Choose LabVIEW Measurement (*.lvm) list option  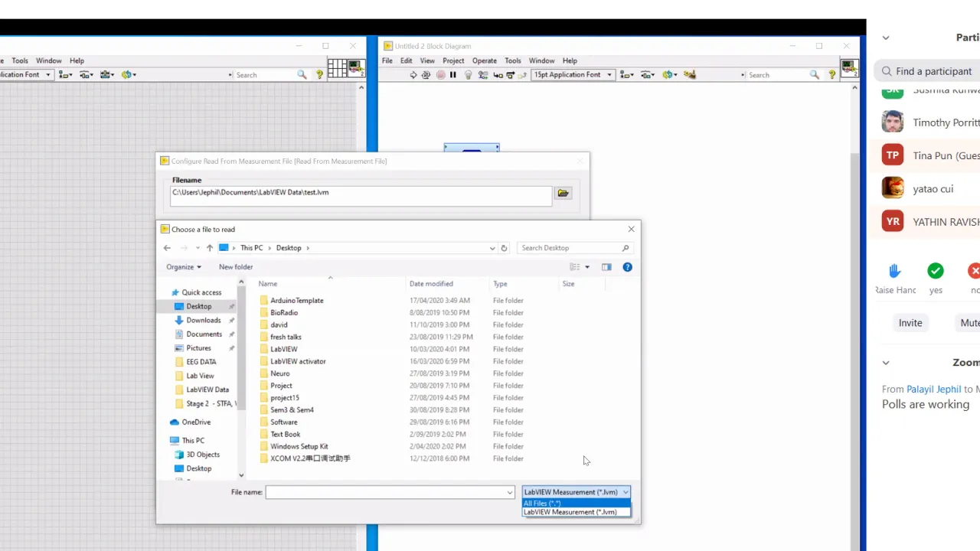pos(576,512)
